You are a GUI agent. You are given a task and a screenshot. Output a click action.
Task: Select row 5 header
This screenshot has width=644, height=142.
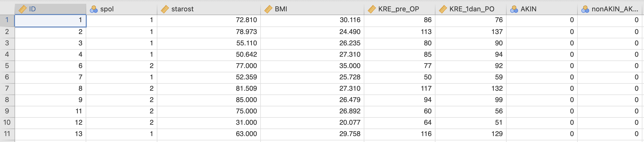point(7,66)
